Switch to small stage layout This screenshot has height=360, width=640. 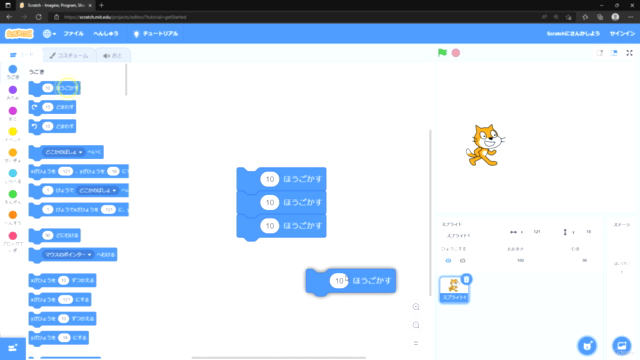(599, 53)
